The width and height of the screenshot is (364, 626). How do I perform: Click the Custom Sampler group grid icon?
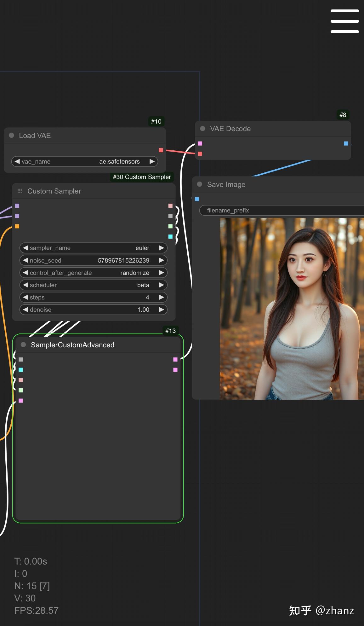(x=20, y=191)
